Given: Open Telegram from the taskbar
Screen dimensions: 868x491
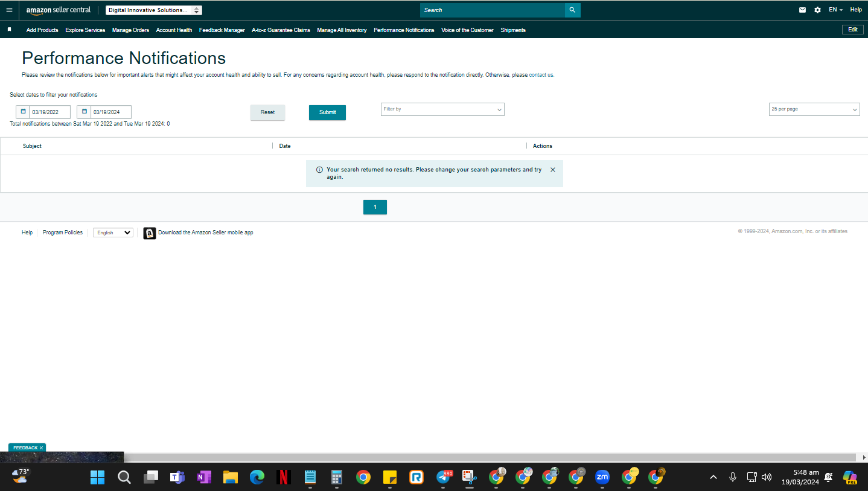Looking at the screenshot, I should (444, 477).
